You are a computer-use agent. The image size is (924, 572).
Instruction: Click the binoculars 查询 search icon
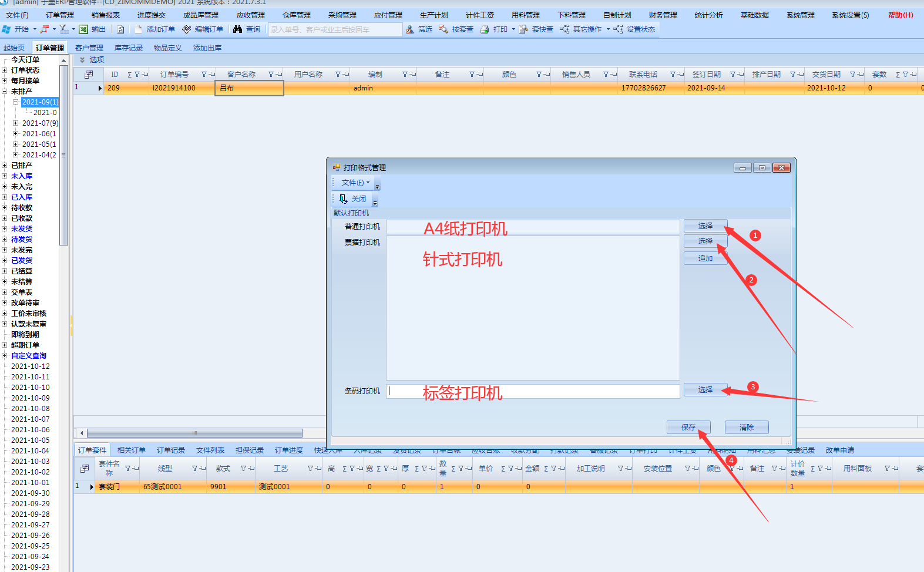[x=237, y=29]
